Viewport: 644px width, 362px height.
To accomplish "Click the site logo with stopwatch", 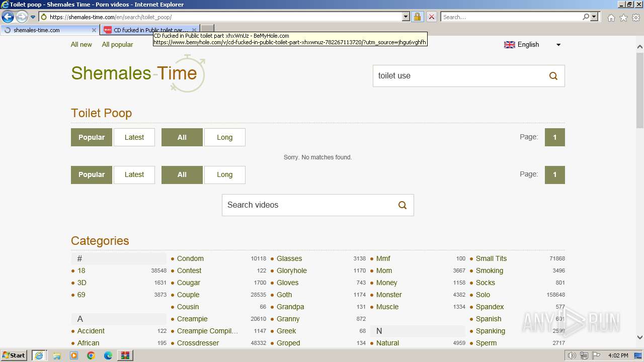I will 138,73.
